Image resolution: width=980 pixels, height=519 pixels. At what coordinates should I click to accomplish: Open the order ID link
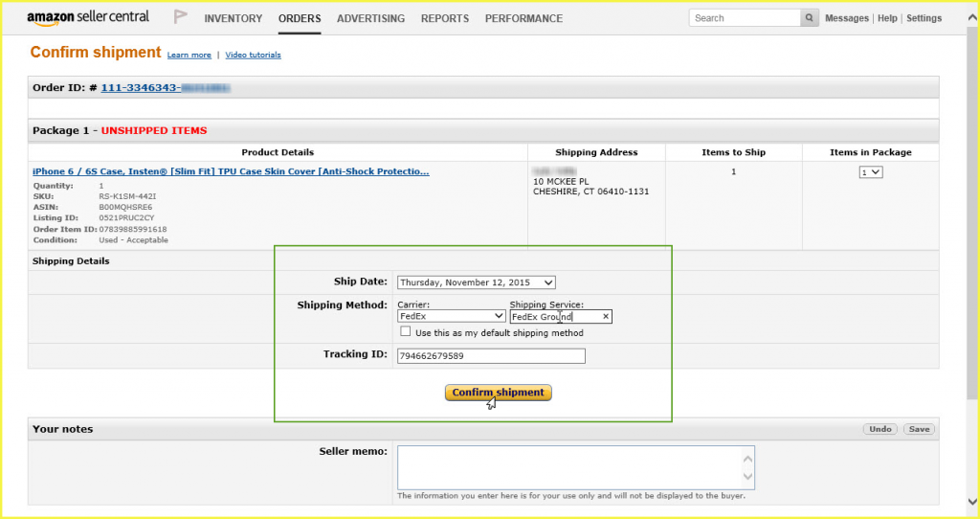coord(167,87)
